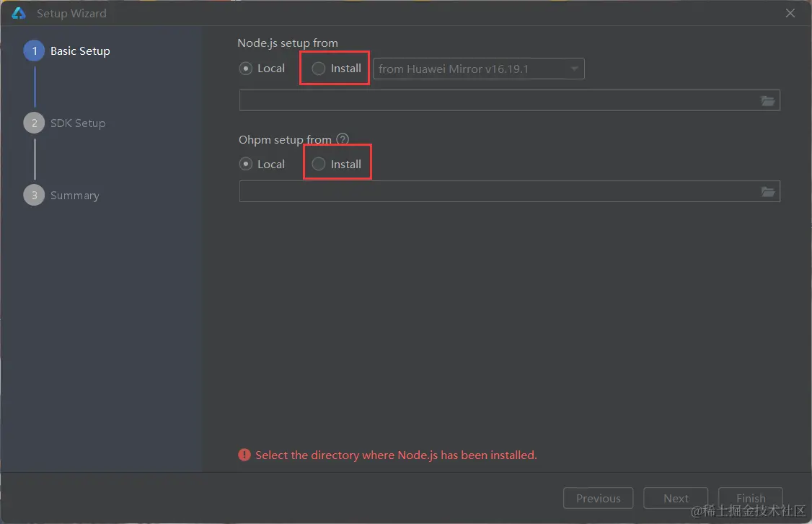The image size is (812, 524).
Task: Go to SDK Setup step
Action: click(x=65, y=123)
